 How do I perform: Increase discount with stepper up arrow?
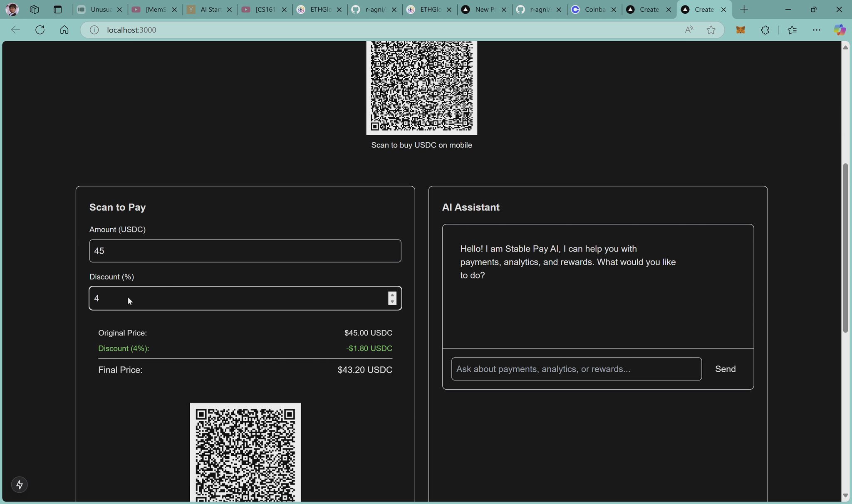392,294
